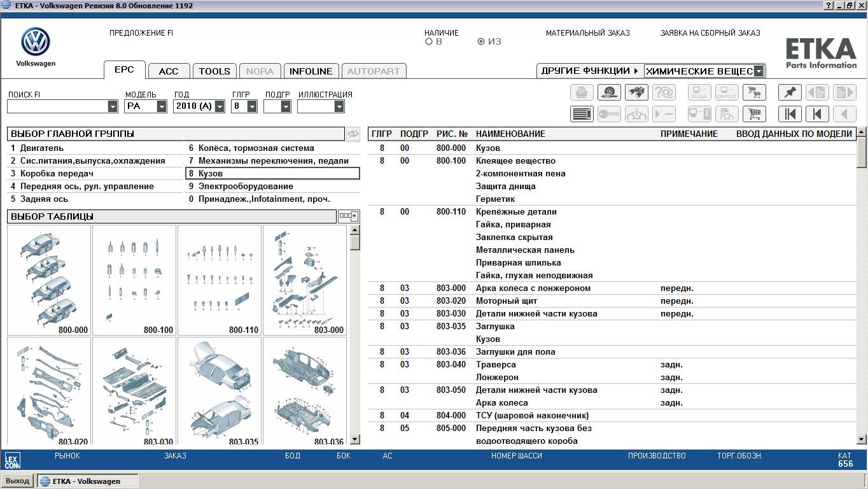Open the МОДЕЛЬ dropdown
The height and width of the screenshot is (489, 868).
coord(162,106)
